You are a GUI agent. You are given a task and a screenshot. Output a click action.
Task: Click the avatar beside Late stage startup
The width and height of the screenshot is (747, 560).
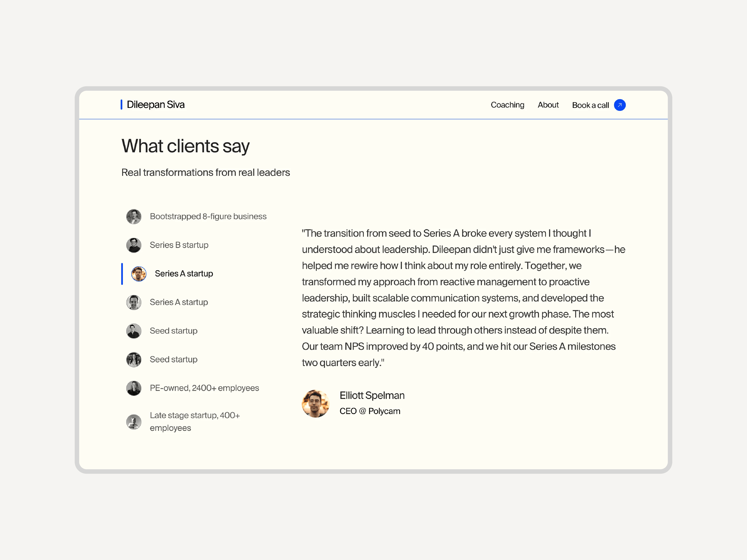[134, 422]
